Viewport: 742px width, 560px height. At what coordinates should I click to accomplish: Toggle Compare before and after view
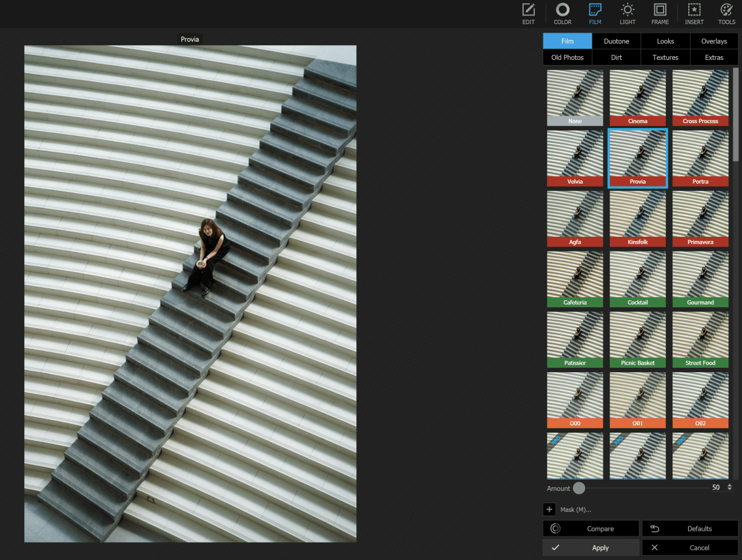click(x=591, y=528)
